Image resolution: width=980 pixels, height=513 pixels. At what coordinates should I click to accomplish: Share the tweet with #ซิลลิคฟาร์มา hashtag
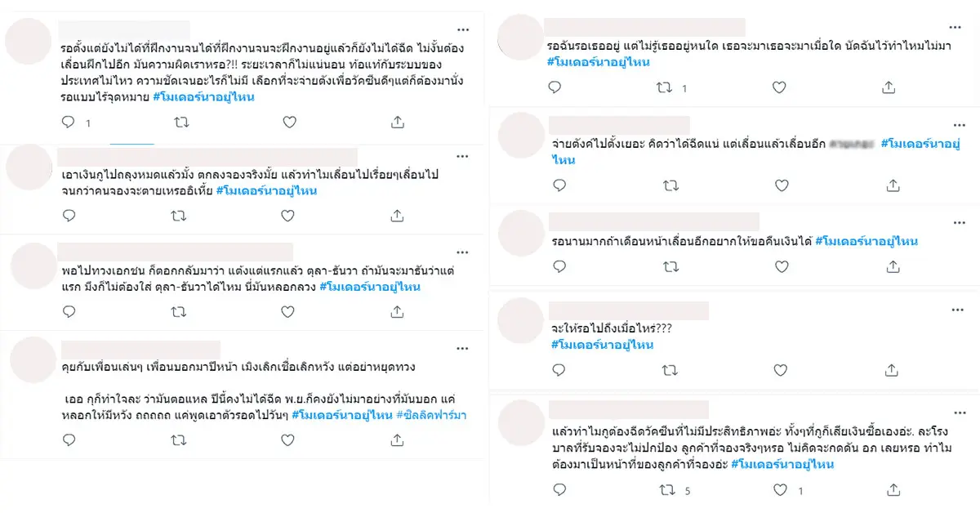pos(398,440)
